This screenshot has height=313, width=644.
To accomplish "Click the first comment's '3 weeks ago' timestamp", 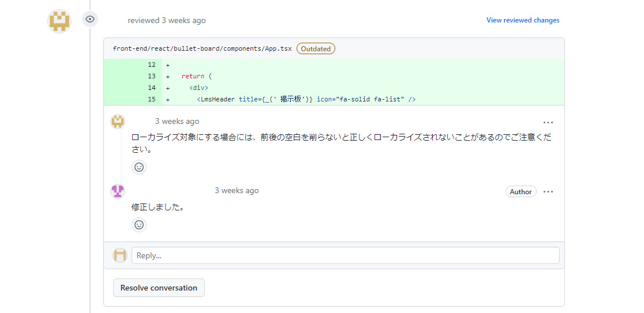I will [x=177, y=122].
